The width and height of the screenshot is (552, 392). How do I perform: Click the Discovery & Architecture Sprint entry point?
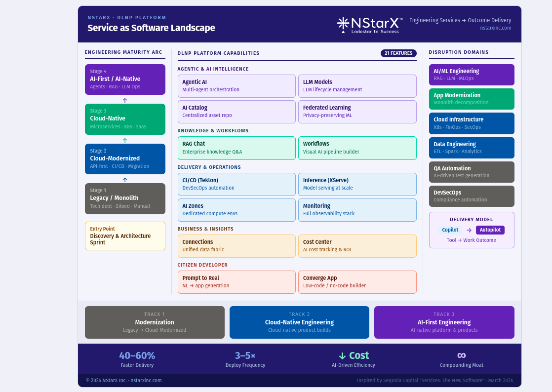pyautogui.click(x=125, y=235)
